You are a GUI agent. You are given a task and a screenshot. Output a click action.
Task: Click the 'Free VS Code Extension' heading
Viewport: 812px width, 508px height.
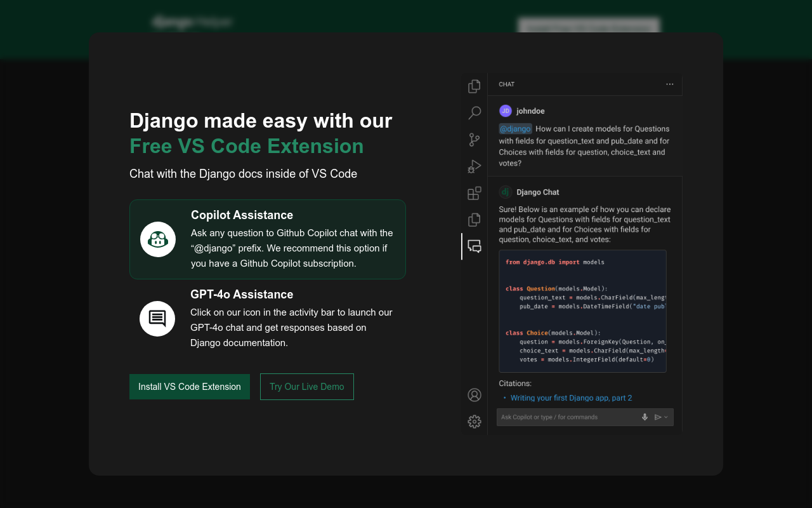coord(247,146)
